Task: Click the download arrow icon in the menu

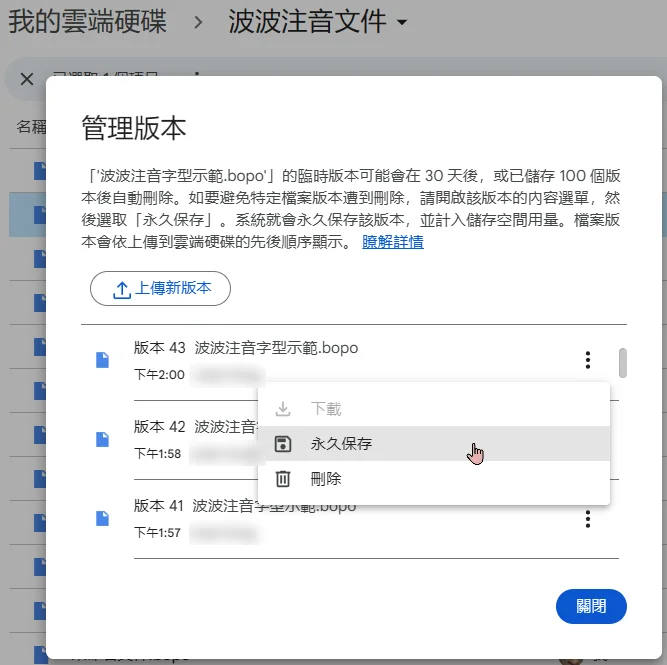Action: pos(283,409)
